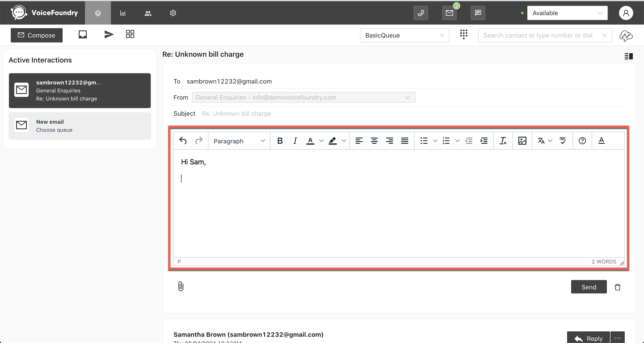Screen dimensions: 644x343
Task: Apply the text color
Action: (x=310, y=141)
